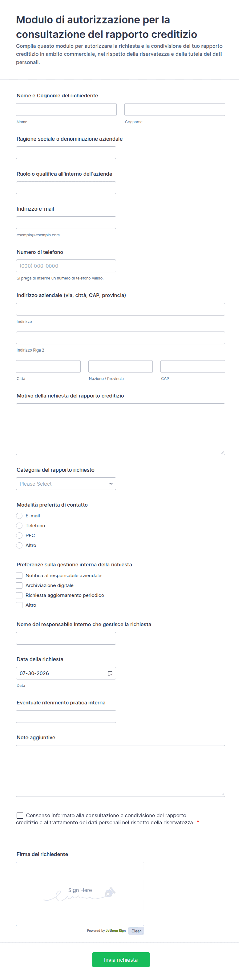Select the E-mail contact option

click(x=20, y=516)
